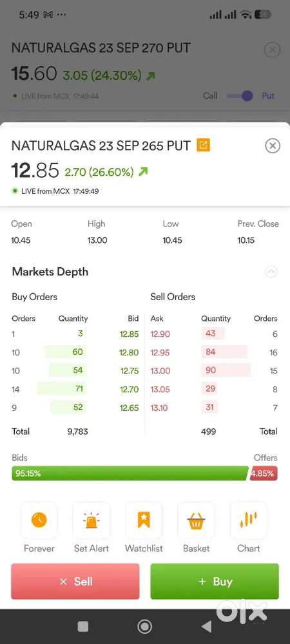Viewport: 290px width, 644px height.
Task: Close the 265 PUT detail sheet
Action: 273,146
